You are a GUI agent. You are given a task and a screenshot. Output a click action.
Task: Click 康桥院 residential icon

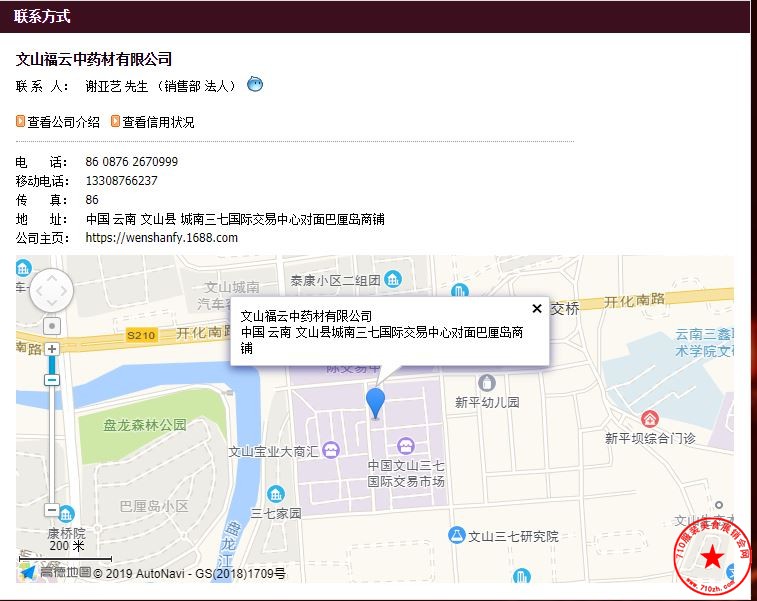(67, 514)
